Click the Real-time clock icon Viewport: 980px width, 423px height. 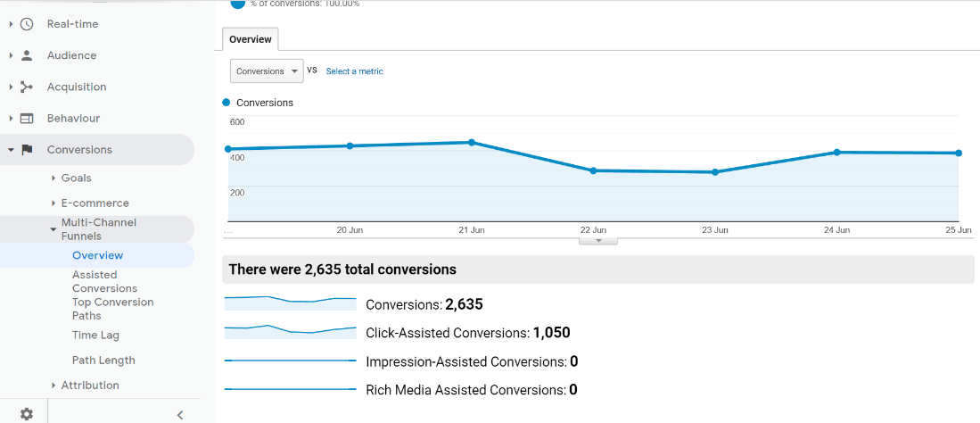26,24
